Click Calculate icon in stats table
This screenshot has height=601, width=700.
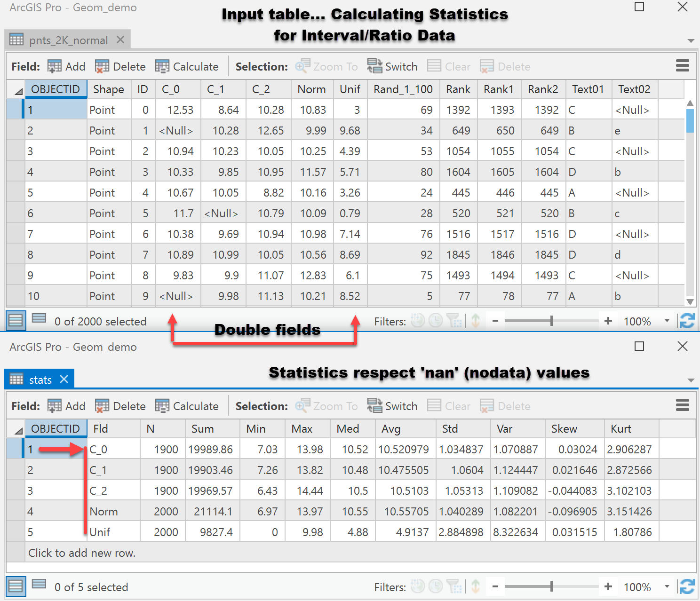[x=162, y=406]
